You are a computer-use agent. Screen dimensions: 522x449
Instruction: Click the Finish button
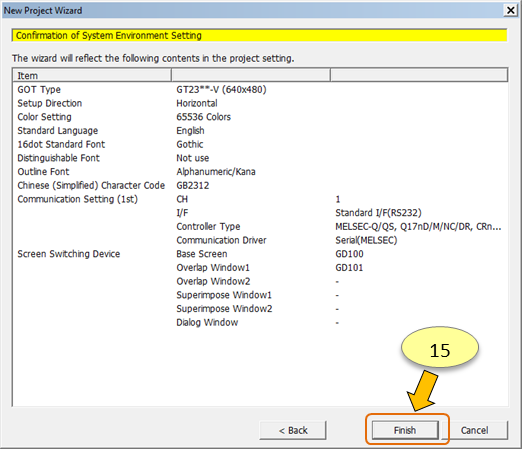tap(405, 430)
